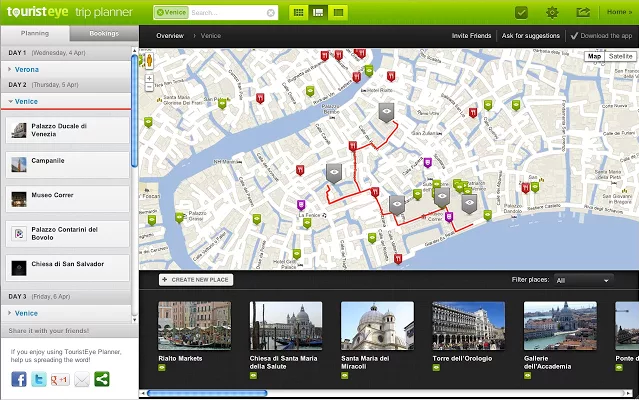Click Street View pegman on map

click(148, 57)
